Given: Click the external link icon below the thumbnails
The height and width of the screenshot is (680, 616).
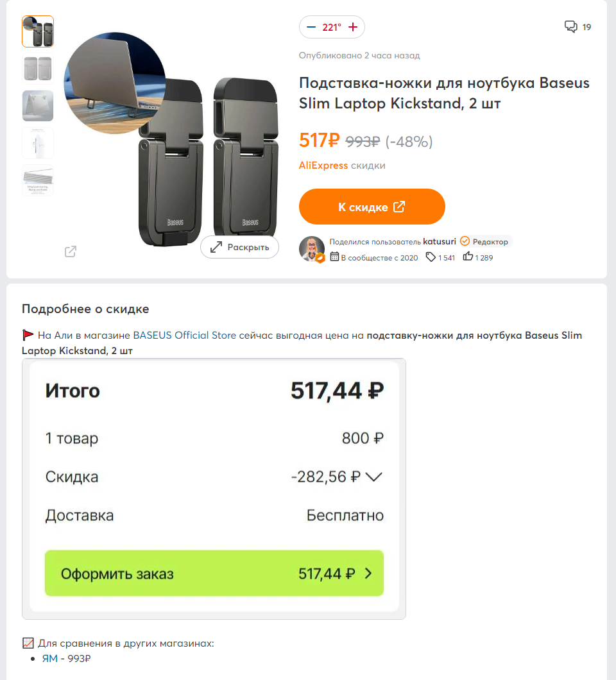Looking at the screenshot, I should [x=71, y=251].
